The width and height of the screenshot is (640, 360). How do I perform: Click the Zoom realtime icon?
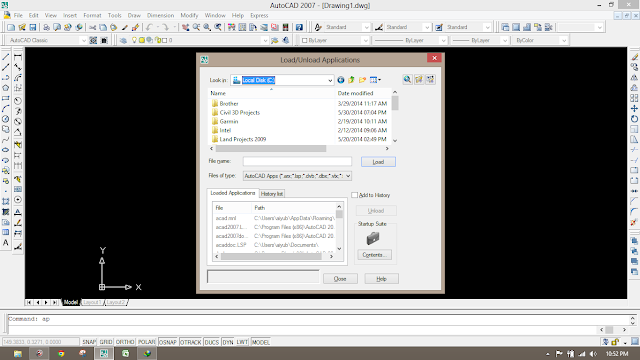[196, 27]
